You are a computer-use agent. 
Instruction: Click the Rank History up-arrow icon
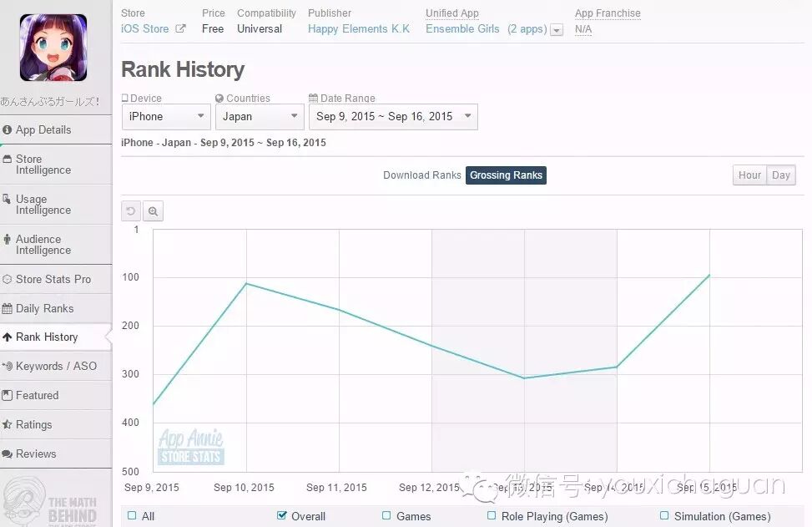pyautogui.click(x=8, y=337)
